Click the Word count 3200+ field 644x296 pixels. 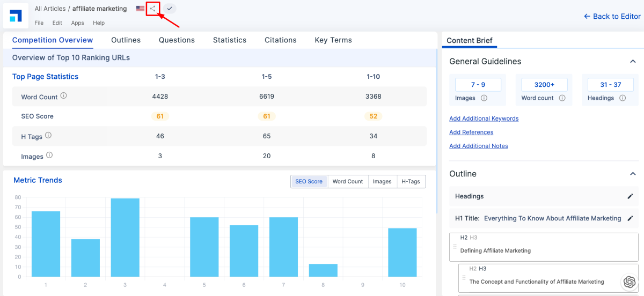click(544, 85)
